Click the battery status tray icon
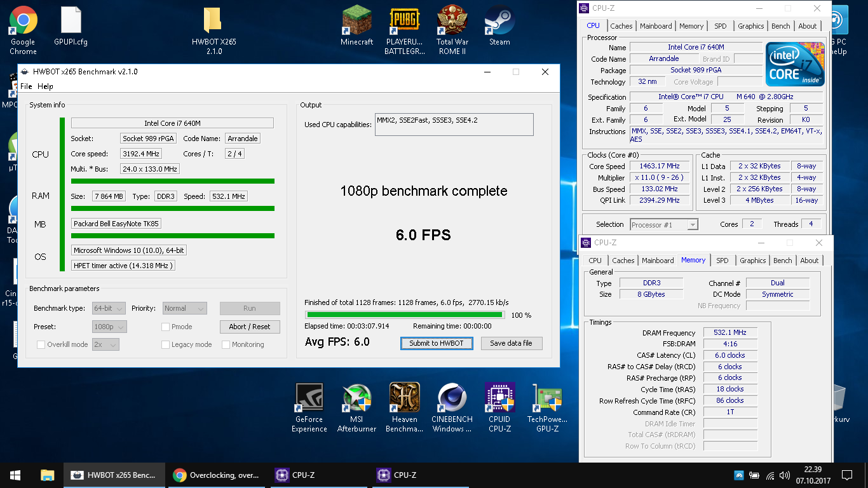The height and width of the screenshot is (488, 868). [754, 475]
